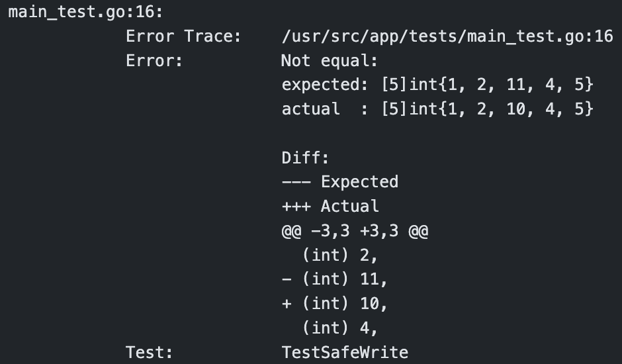Click the --- Expected diff header
The width and height of the screenshot is (622, 364).
[x=339, y=182]
